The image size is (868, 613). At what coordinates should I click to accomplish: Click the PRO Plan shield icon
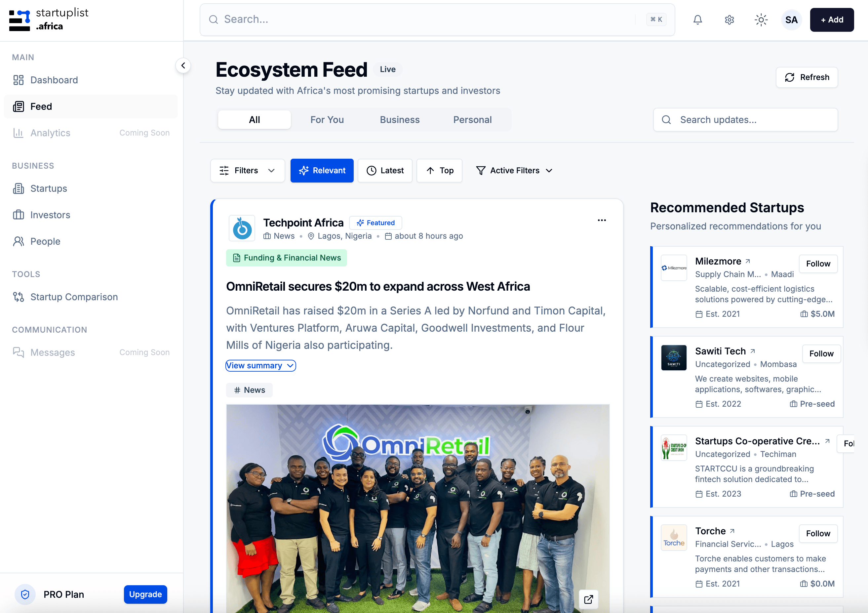25,594
